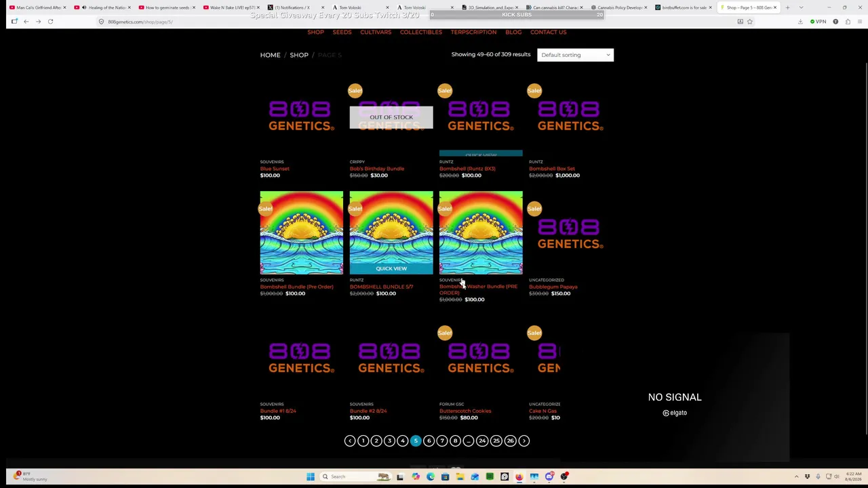Switch to the 'How to germinate seeds' tab
Image resolution: width=868 pixels, height=488 pixels.
point(166,7)
